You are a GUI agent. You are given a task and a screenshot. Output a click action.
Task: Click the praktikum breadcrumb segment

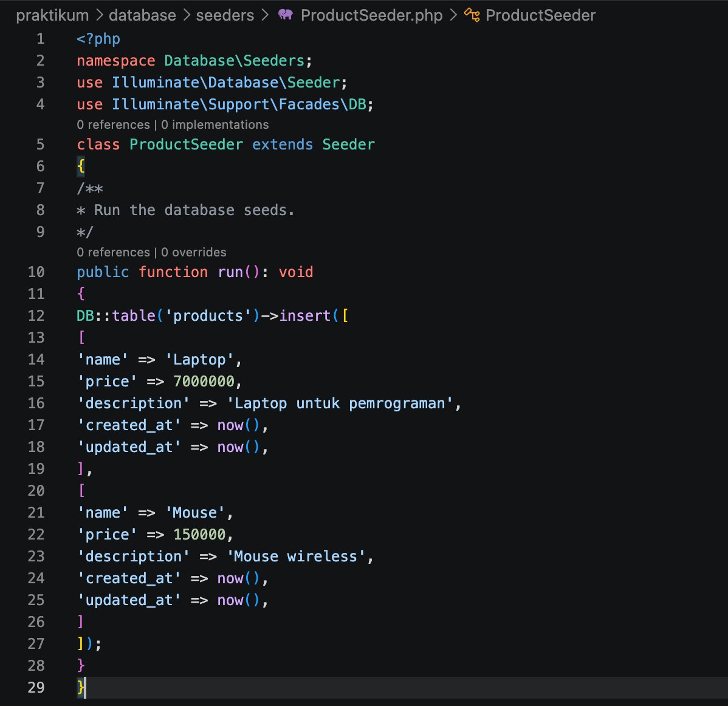(52, 15)
